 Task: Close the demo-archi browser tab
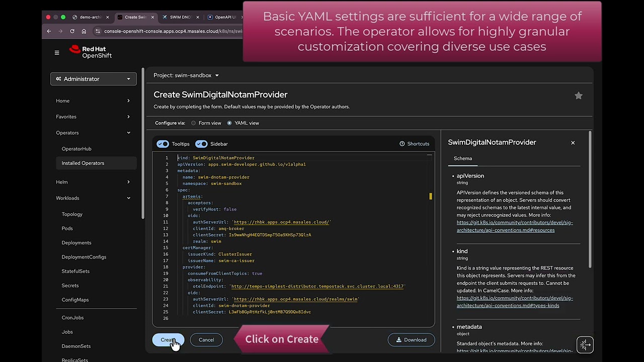coord(107,17)
